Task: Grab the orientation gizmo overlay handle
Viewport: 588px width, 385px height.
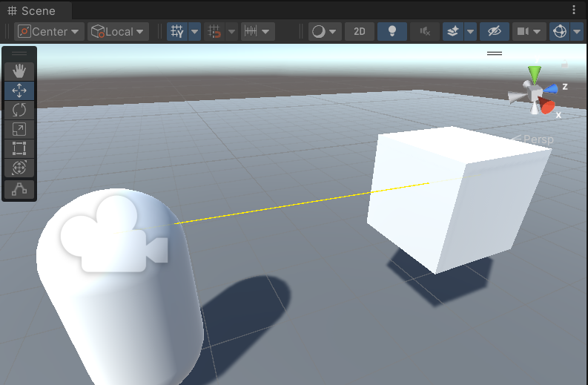Action: 495,53
